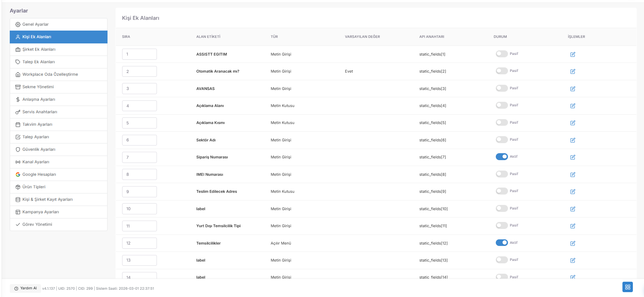Open Servis Anahtarları

tap(58, 112)
